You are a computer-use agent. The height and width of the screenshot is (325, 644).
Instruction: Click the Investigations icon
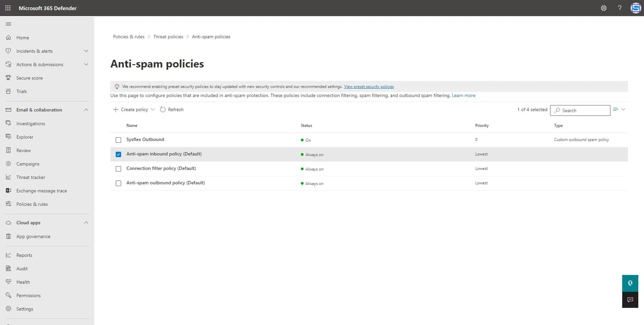[9, 123]
